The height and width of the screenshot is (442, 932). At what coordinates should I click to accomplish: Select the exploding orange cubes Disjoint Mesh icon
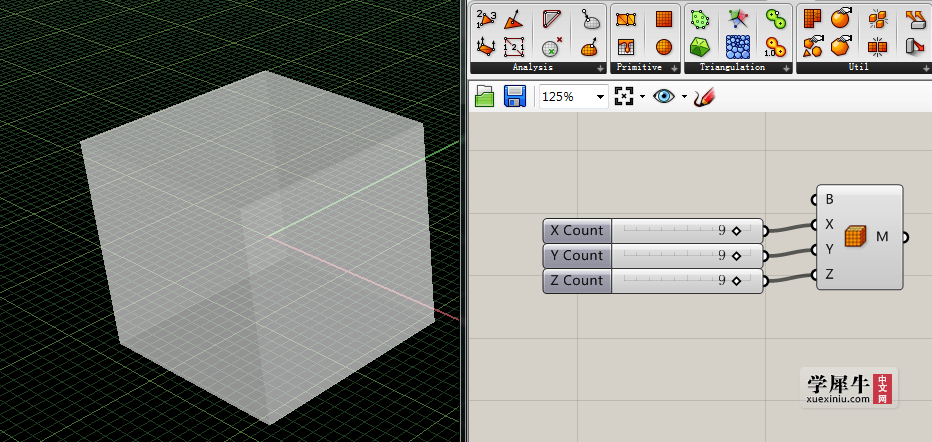point(878,20)
